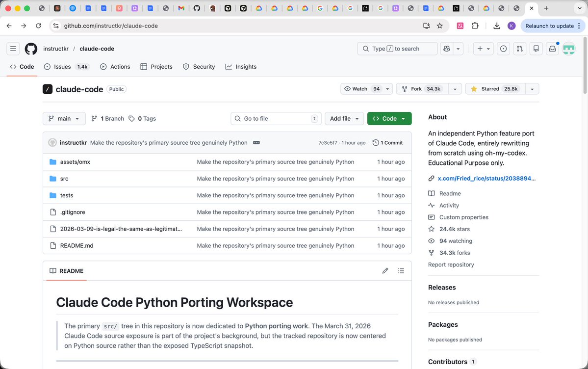Open the .gitignore file
The height and width of the screenshot is (369, 588).
pos(73,212)
